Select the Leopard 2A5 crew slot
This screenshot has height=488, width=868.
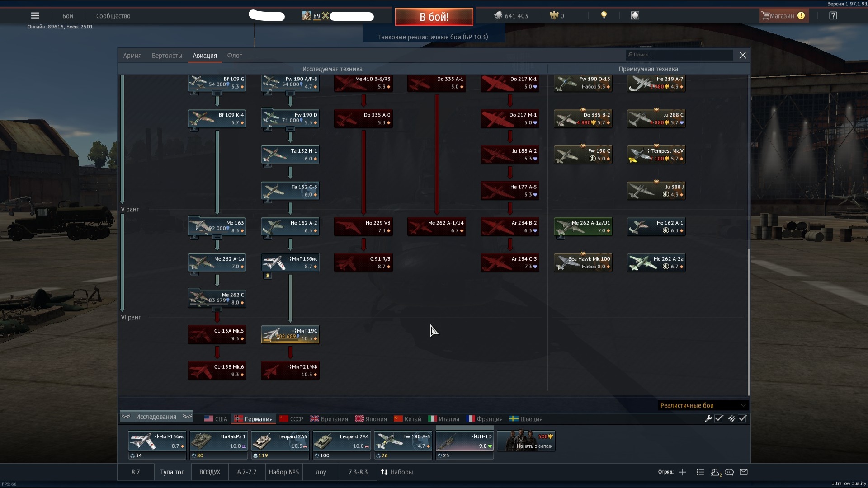click(280, 445)
